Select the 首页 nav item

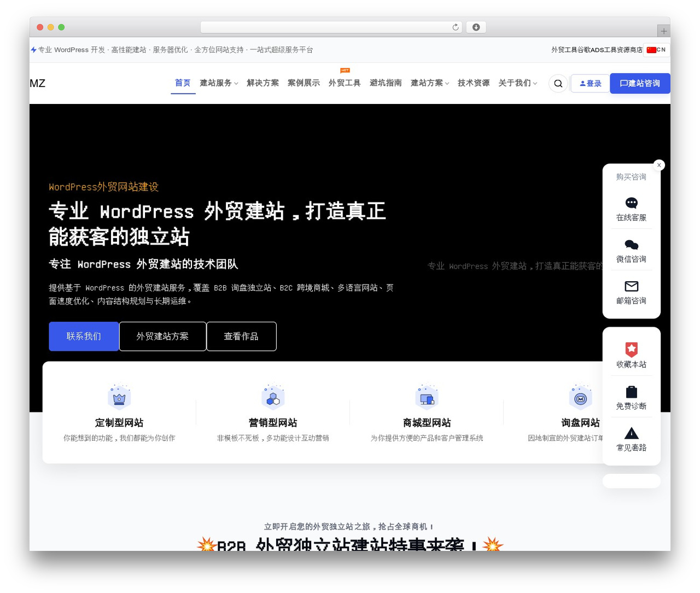point(183,83)
